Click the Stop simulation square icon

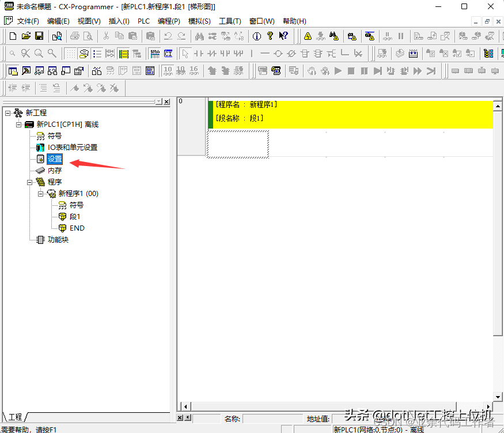click(x=351, y=71)
